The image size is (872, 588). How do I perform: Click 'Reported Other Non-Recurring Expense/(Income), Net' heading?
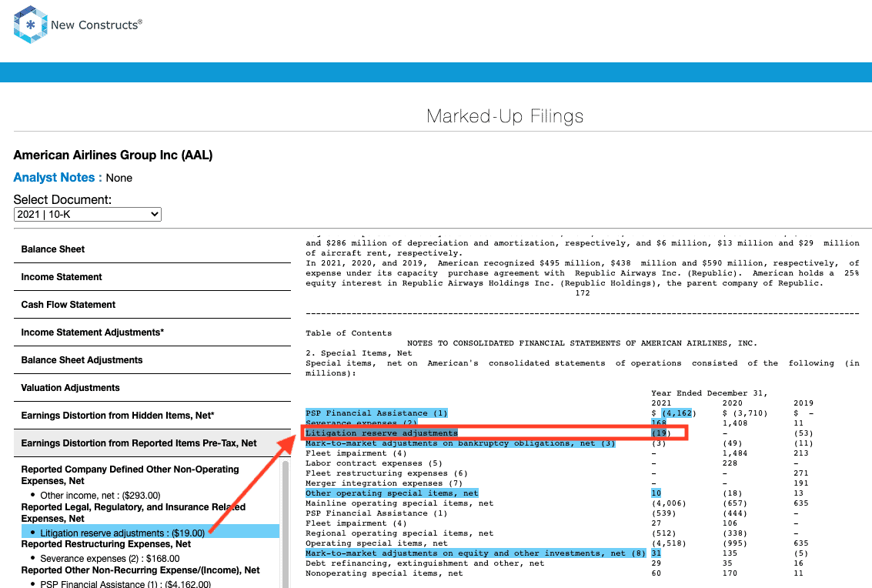pyautogui.click(x=141, y=570)
